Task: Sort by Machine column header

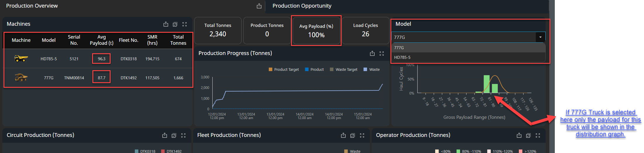Action: pos(21,40)
